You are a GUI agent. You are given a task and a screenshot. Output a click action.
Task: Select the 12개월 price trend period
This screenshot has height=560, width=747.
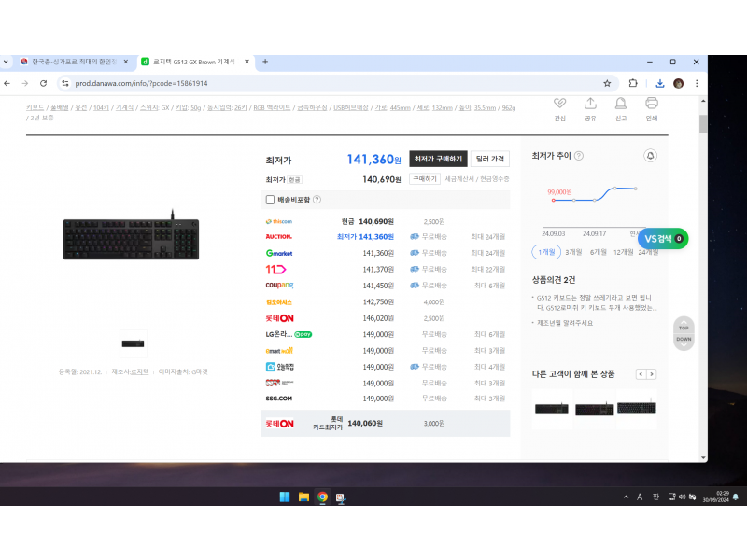(623, 252)
